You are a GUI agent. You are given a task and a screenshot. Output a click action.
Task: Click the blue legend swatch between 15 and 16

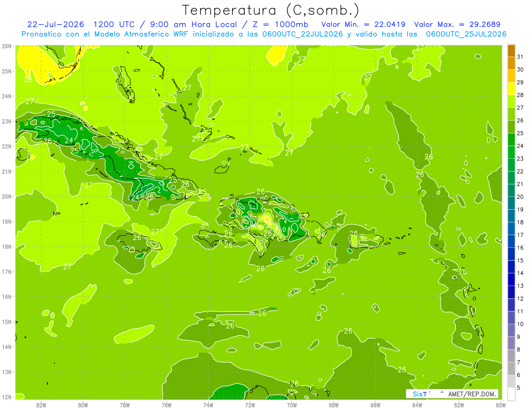(511, 254)
